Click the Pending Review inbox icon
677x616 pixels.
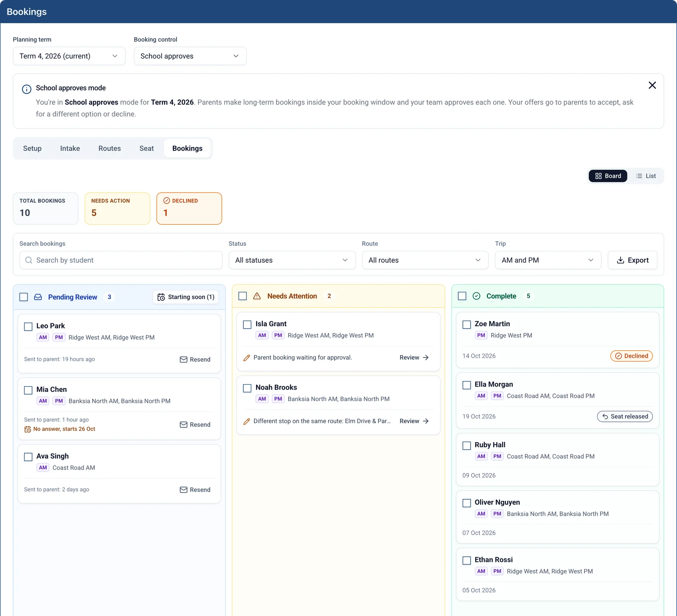click(x=38, y=297)
